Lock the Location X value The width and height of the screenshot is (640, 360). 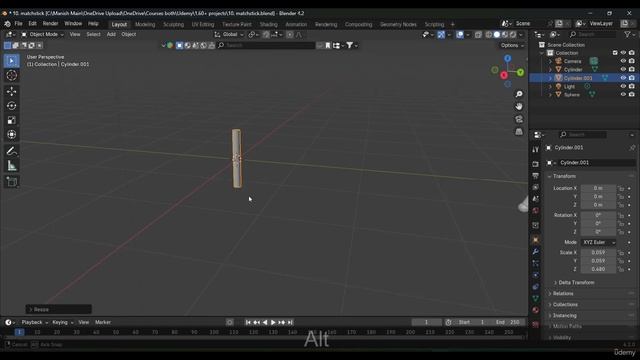coord(621,188)
